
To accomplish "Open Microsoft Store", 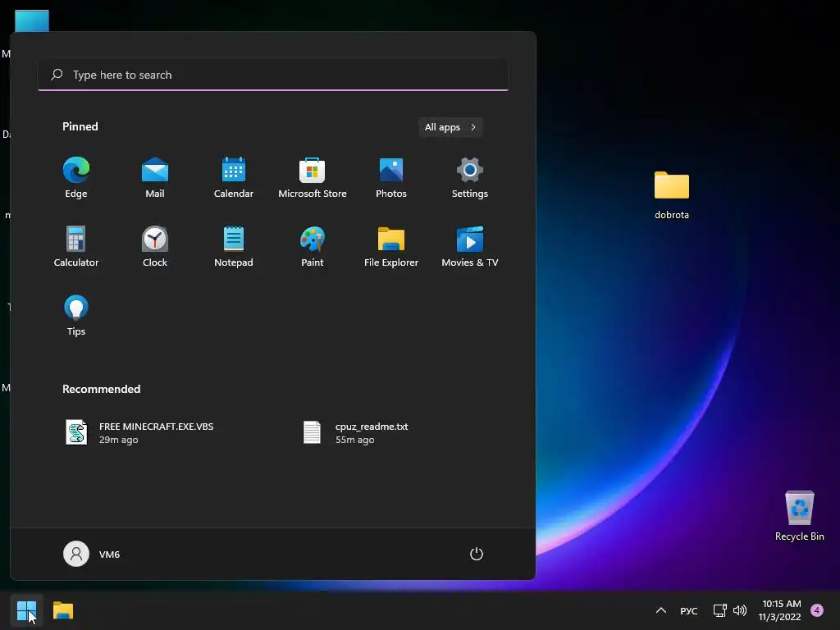I will pyautogui.click(x=313, y=177).
